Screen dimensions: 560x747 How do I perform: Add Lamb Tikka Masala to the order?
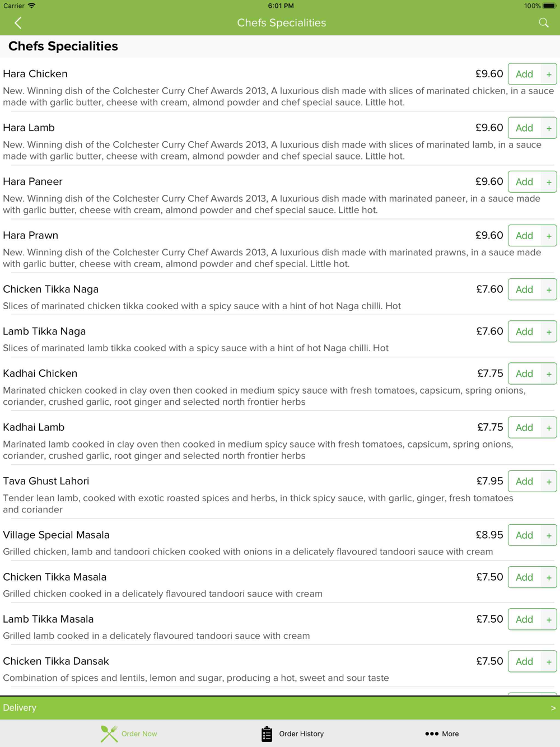tap(524, 619)
